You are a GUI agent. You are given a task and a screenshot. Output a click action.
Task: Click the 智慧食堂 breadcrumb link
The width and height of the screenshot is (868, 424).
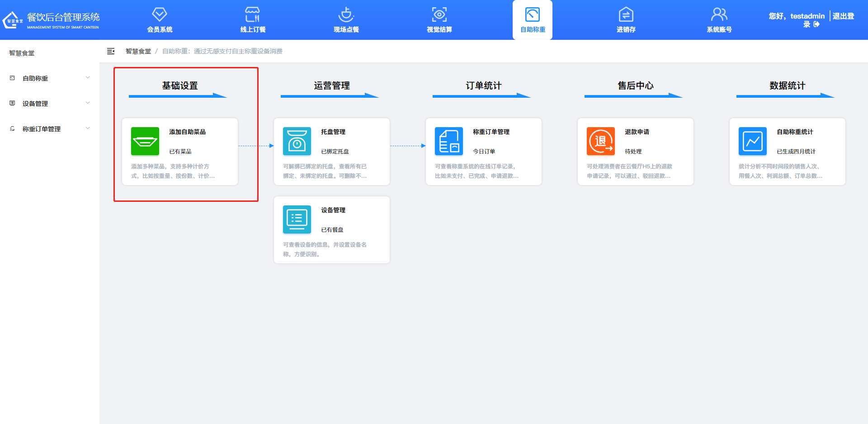138,52
